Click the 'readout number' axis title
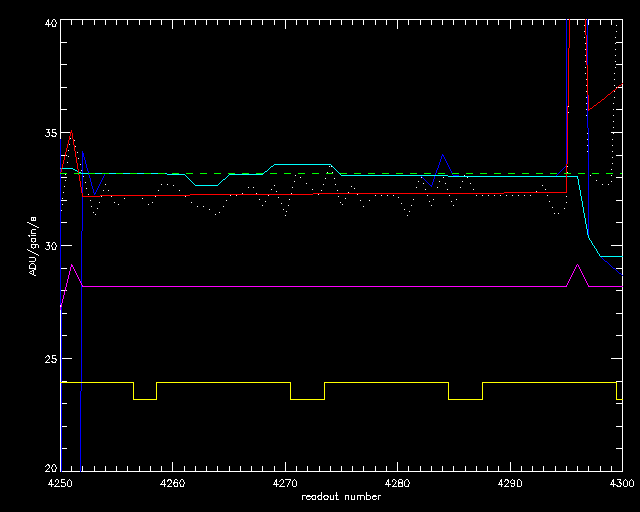The height and width of the screenshot is (512, 640). tap(341, 497)
